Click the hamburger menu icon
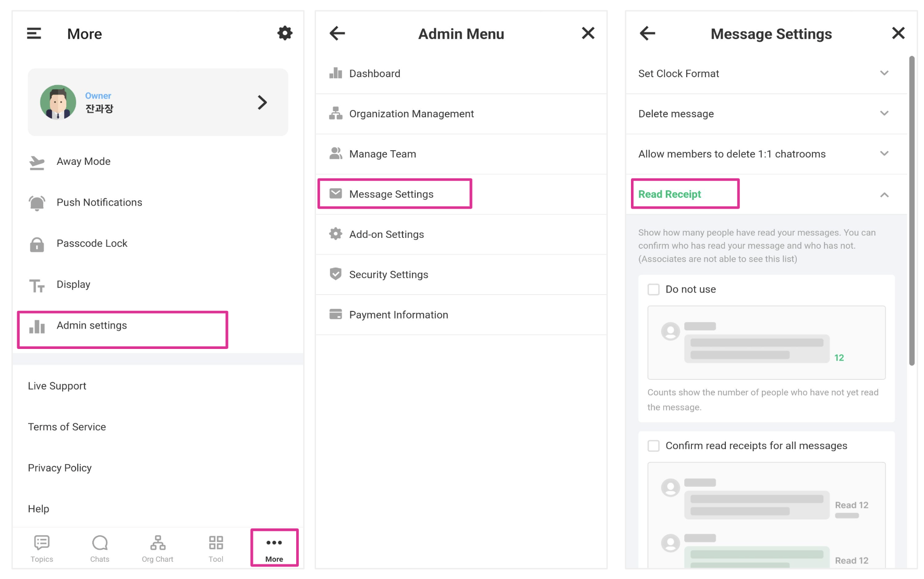 (34, 33)
